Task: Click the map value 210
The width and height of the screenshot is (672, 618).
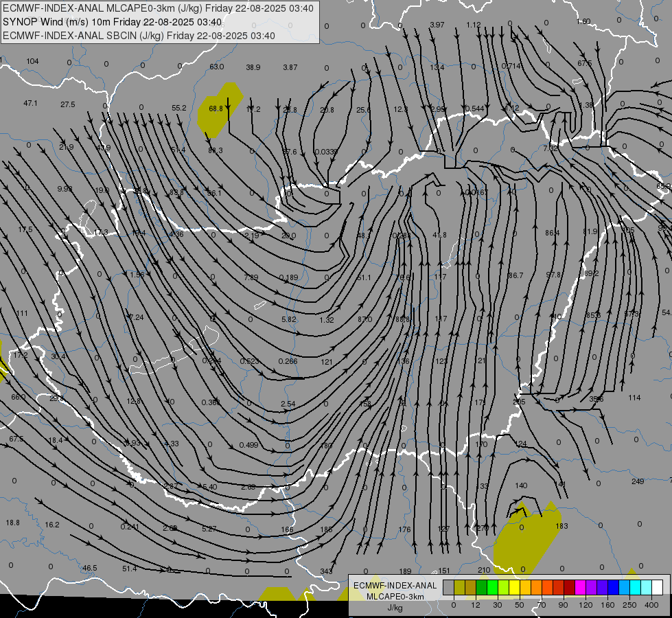Action: (484, 570)
